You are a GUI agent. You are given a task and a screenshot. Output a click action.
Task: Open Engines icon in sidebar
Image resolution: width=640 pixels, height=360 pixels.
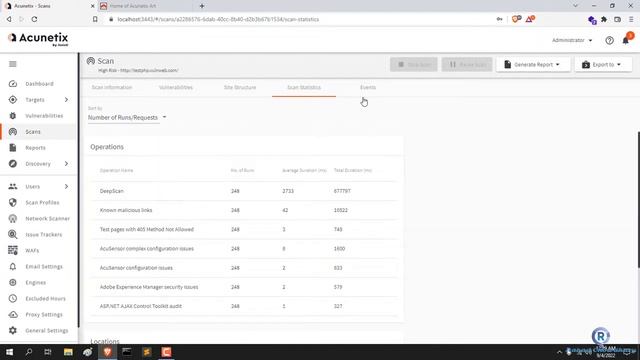pyautogui.click(x=13, y=282)
